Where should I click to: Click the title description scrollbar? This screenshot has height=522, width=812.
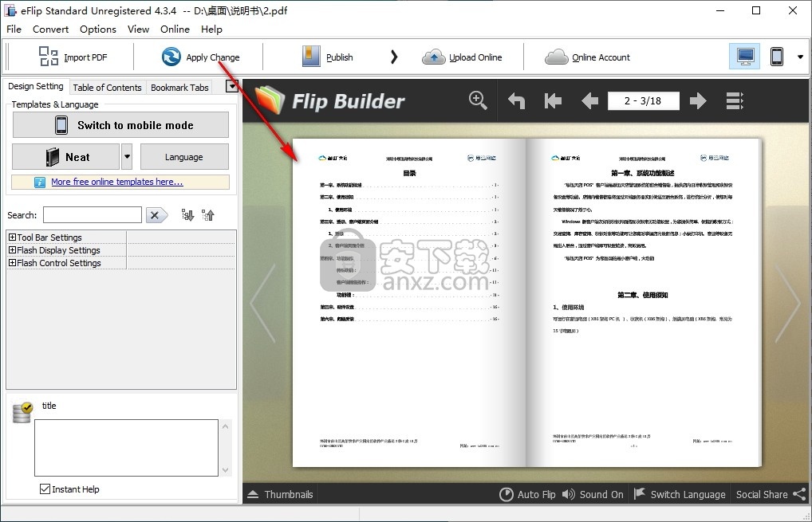(225, 448)
